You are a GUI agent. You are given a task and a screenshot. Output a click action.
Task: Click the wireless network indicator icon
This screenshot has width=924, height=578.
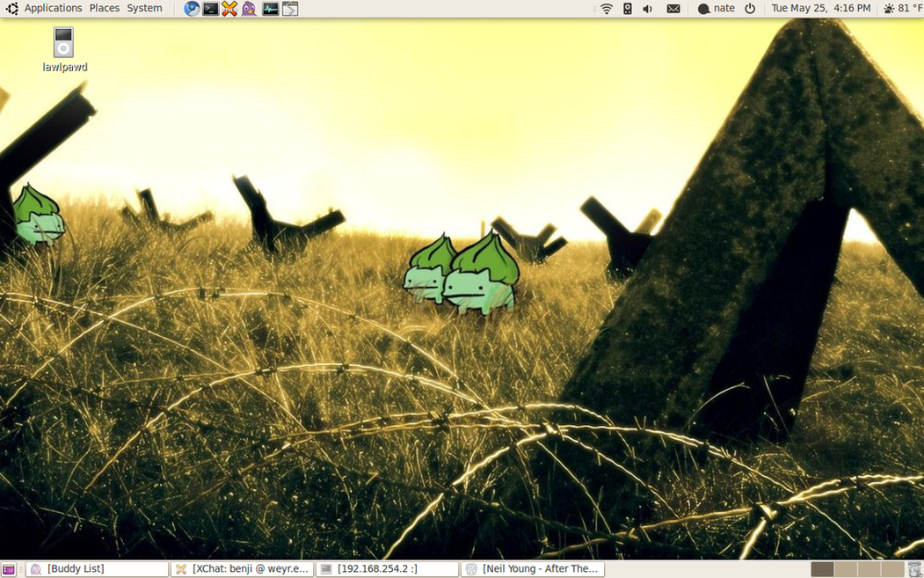pos(607,9)
